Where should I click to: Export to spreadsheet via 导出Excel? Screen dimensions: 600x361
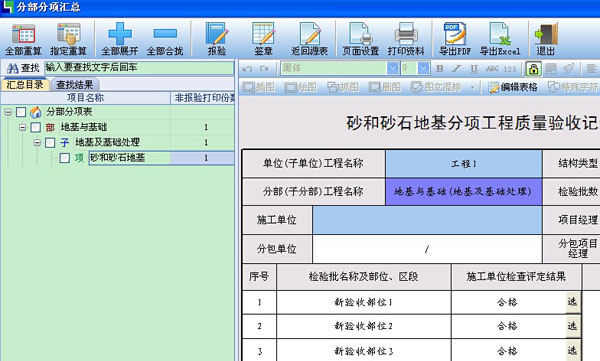[x=500, y=39]
